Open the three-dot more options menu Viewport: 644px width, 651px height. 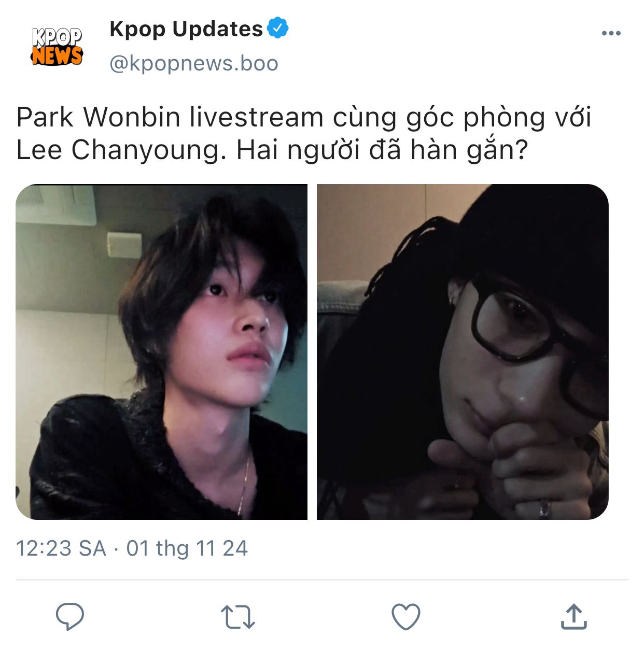pos(611,33)
